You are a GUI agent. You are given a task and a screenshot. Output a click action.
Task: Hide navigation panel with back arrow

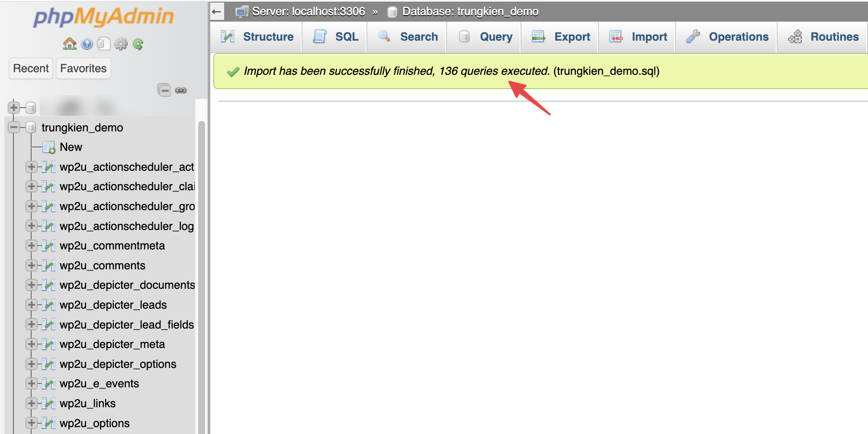tap(217, 12)
